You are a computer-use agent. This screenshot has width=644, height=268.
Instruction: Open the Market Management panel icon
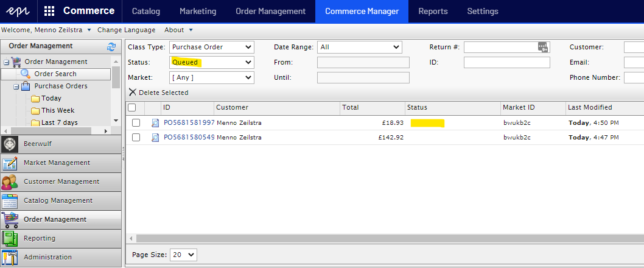[10, 163]
